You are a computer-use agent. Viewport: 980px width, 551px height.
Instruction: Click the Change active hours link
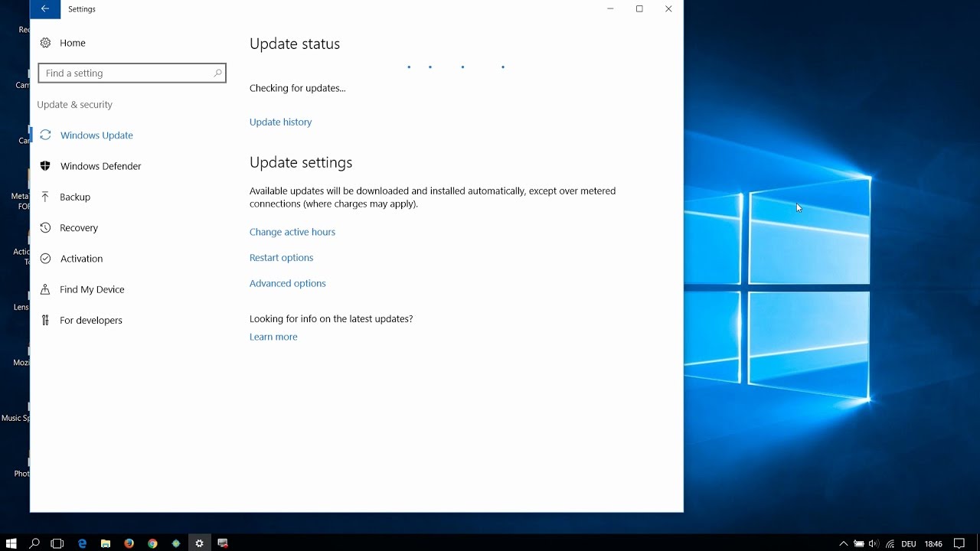point(292,232)
